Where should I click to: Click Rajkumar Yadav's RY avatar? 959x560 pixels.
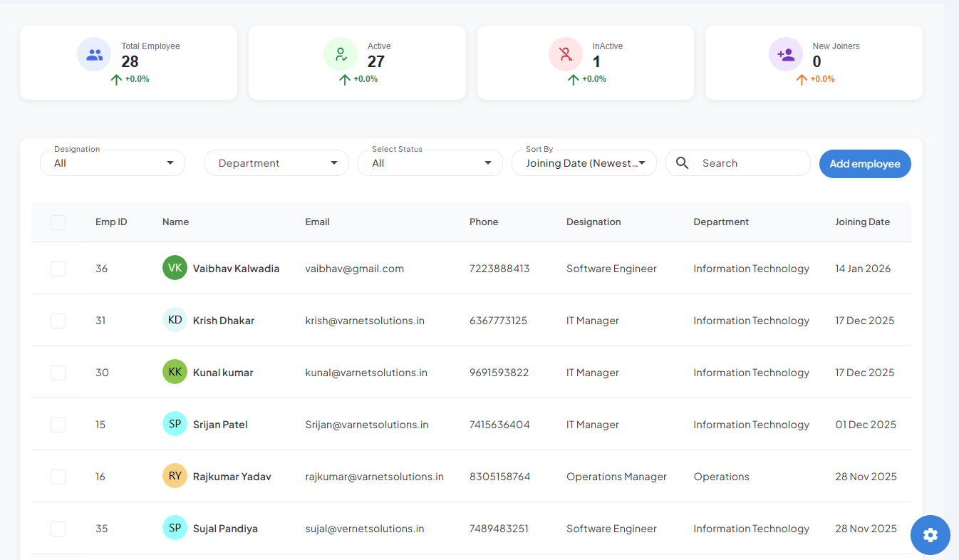tap(175, 476)
